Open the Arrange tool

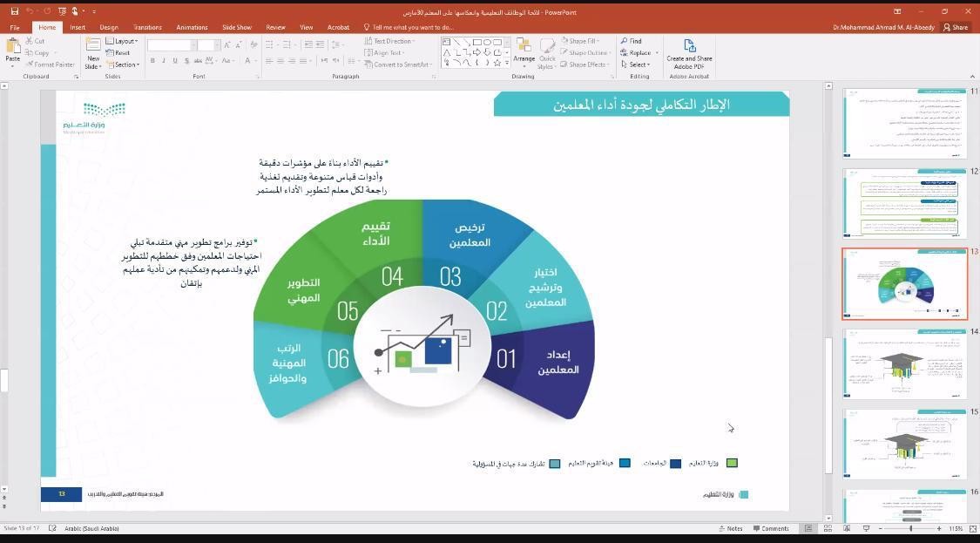tap(524, 51)
